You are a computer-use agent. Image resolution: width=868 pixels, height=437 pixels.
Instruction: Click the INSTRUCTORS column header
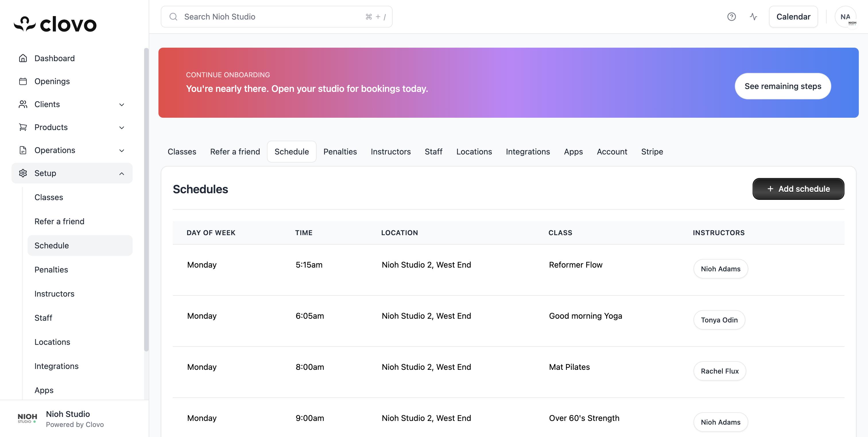point(719,233)
